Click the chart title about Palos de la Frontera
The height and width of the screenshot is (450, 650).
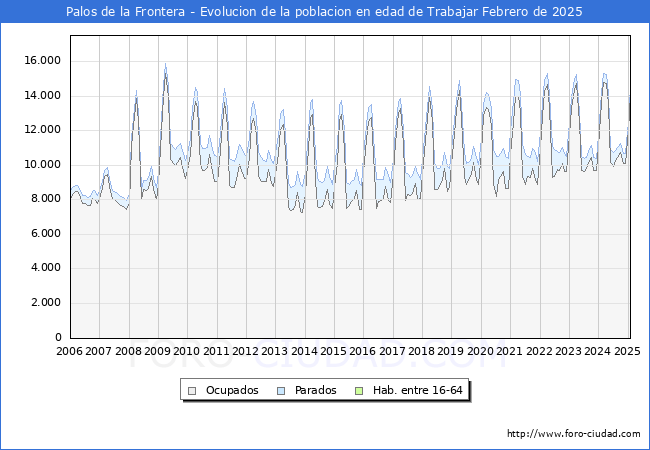(x=324, y=12)
